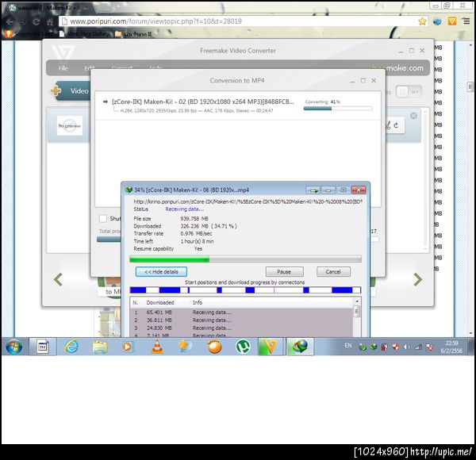The height and width of the screenshot is (460, 476).
Task: Click the Info column header
Action: pyautogui.click(x=198, y=302)
